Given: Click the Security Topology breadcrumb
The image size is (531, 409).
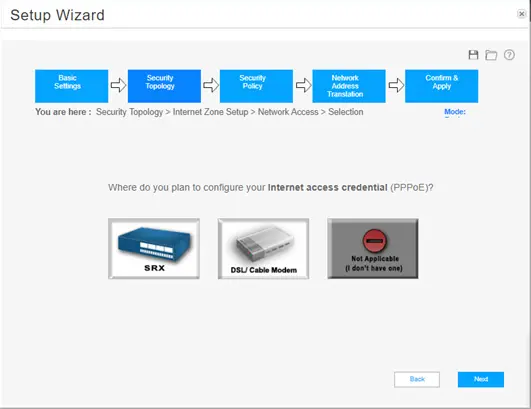Looking at the screenshot, I should (129, 112).
